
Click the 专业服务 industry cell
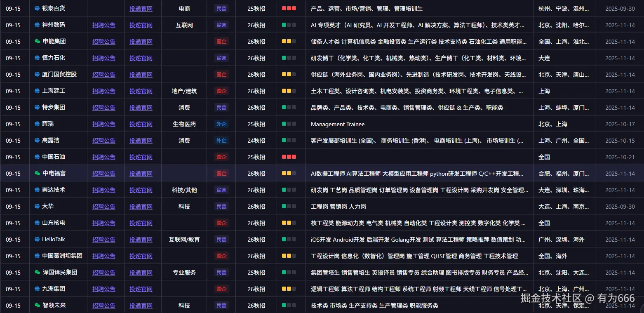point(184,273)
